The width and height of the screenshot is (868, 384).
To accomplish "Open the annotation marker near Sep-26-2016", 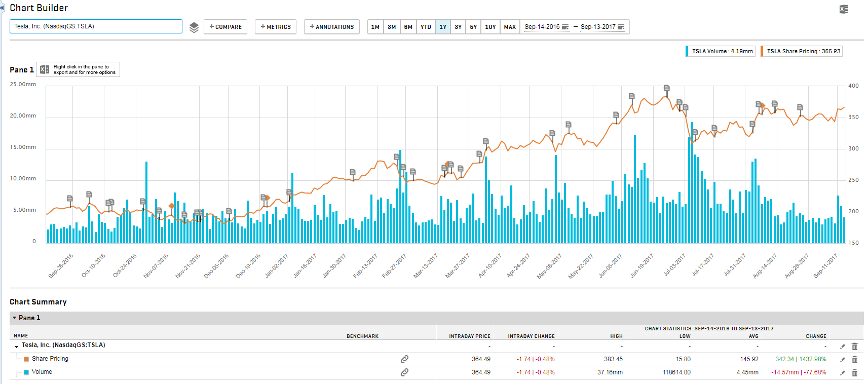I will (70, 199).
